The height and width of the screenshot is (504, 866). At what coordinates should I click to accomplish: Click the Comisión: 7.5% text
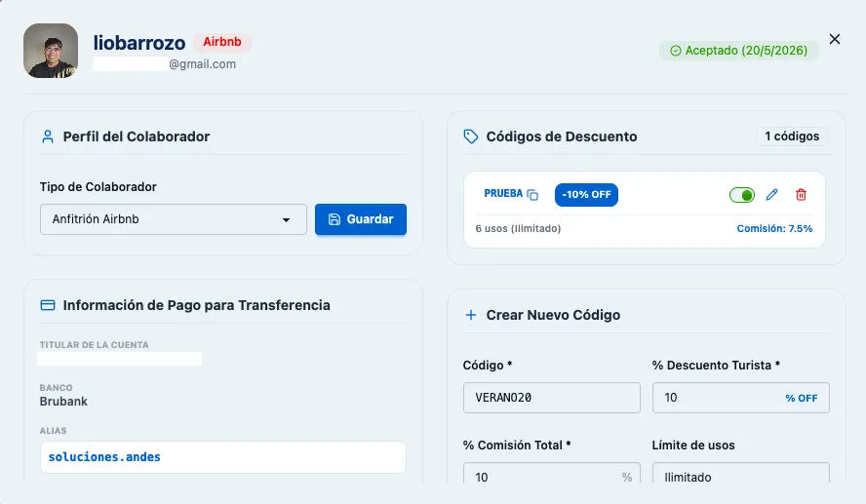774,228
